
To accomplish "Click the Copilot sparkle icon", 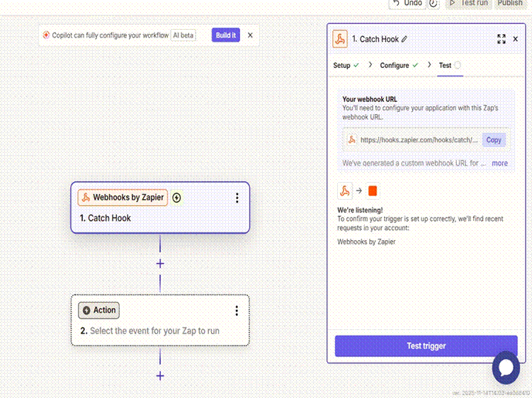I will (x=46, y=35).
